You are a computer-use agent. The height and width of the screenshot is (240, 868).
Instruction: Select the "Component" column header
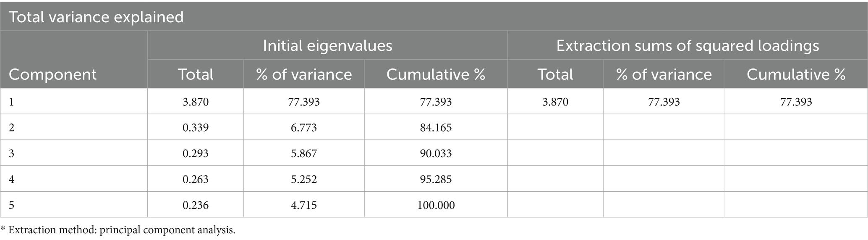coord(52,74)
